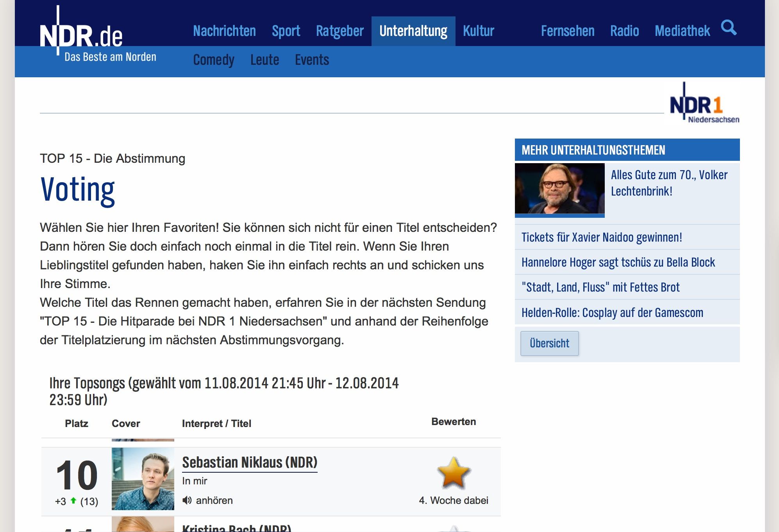Open Hannelore Hoger Bella Block article
This screenshot has height=532, width=779.
click(618, 262)
